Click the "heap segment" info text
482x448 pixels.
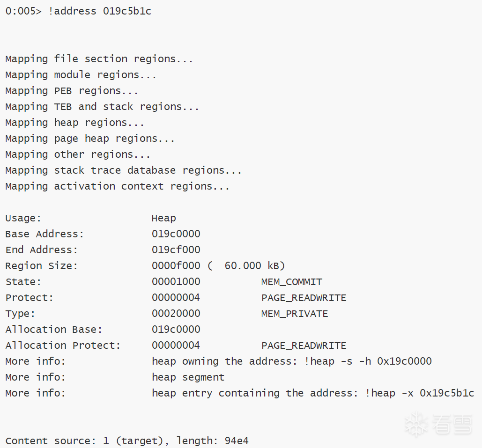pos(188,377)
